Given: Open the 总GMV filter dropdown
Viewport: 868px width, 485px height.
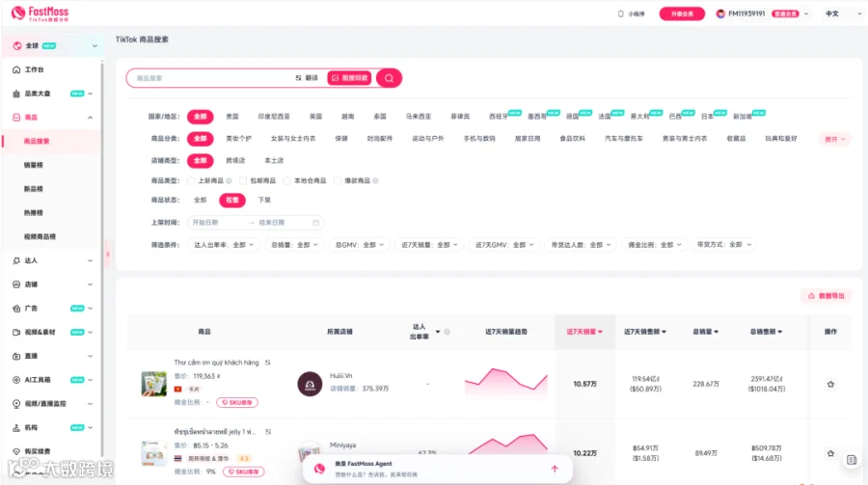Looking at the screenshot, I should point(360,245).
